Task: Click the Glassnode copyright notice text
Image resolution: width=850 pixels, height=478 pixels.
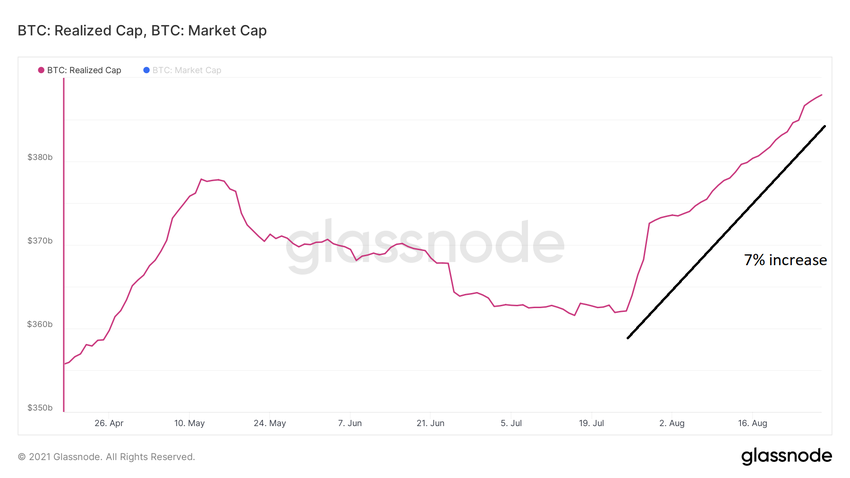Action: pyautogui.click(x=106, y=457)
